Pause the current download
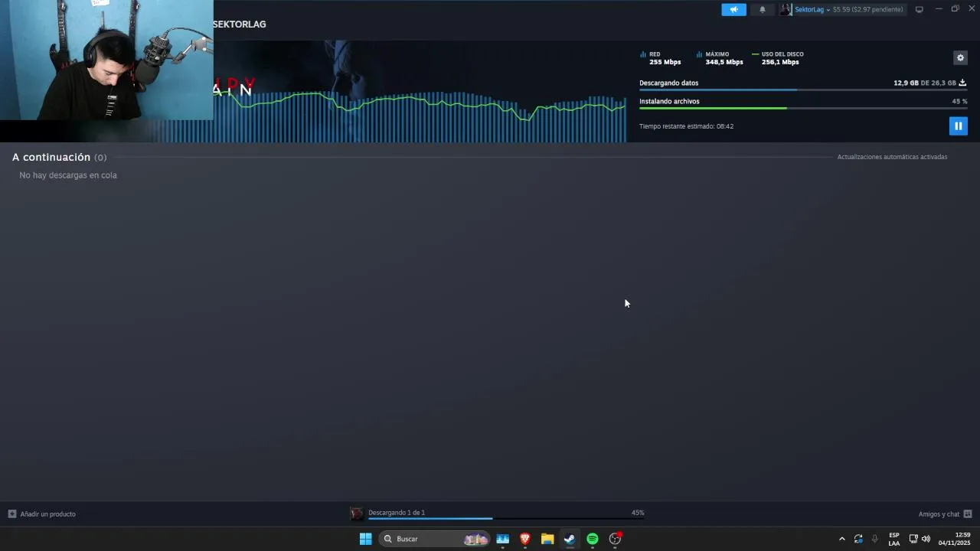 [x=958, y=126]
